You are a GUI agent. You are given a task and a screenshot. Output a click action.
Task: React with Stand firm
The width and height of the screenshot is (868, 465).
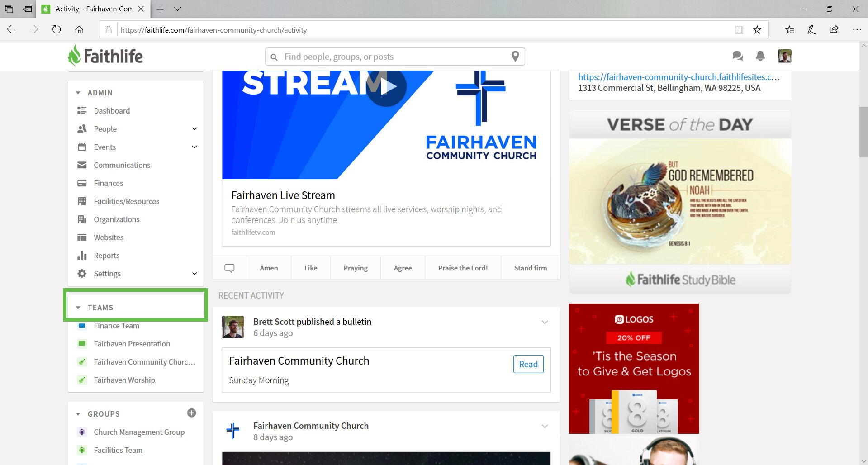[531, 268]
